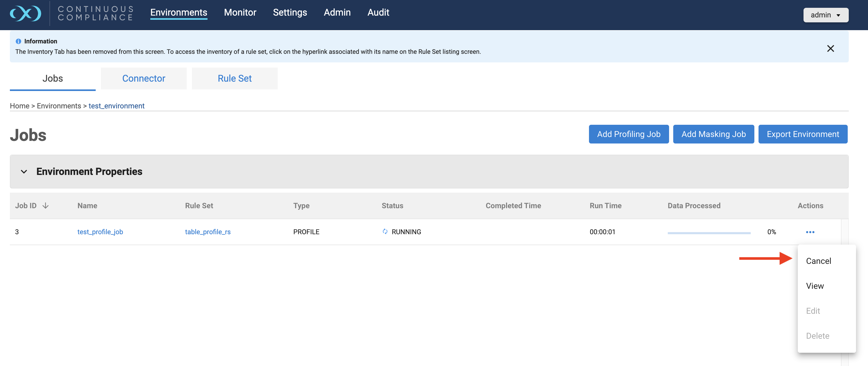Click the blue information circle icon
This screenshot has width=868, height=366.
click(x=18, y=41)
